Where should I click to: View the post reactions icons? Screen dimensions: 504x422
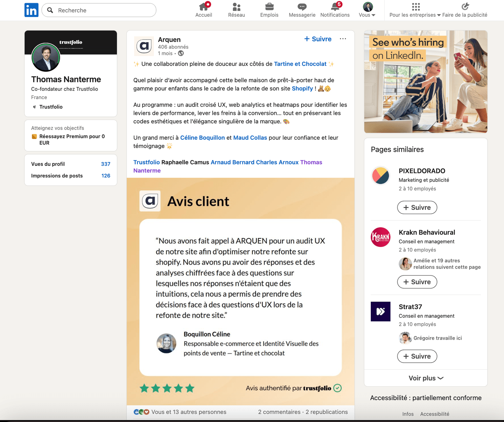click(x=141, y=412)
